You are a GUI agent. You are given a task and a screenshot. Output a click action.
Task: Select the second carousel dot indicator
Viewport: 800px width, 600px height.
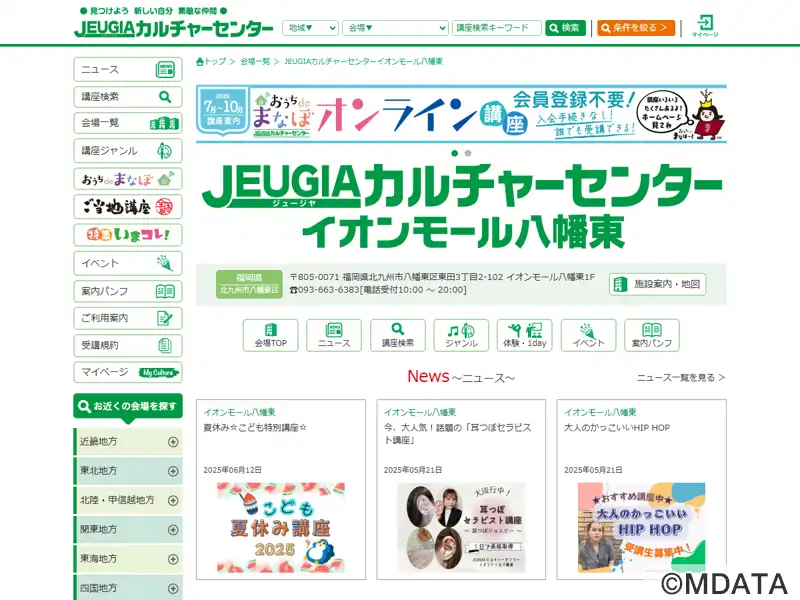pyautogui.click(x=468, y=153)
